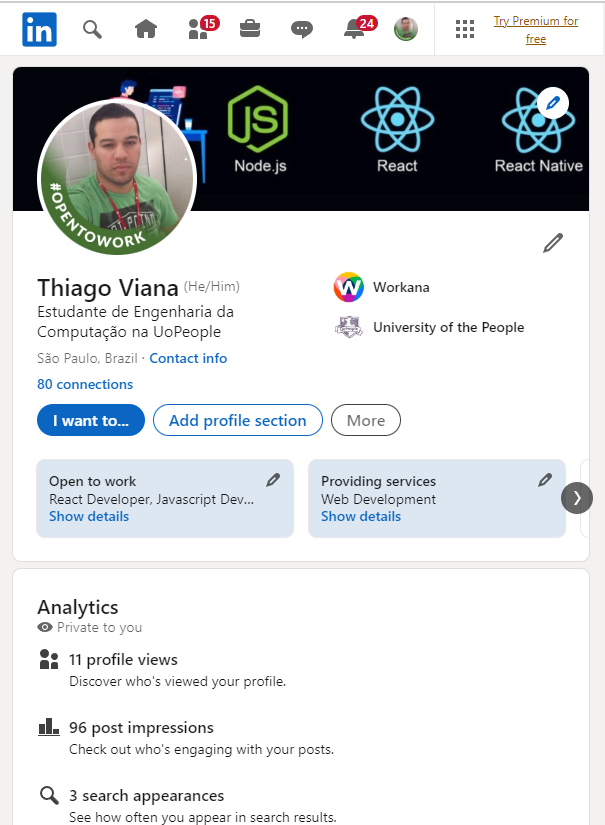The width and height of the screenshot is (605, 825).
Task: Click Add profile section button
Action: (238, 421)
